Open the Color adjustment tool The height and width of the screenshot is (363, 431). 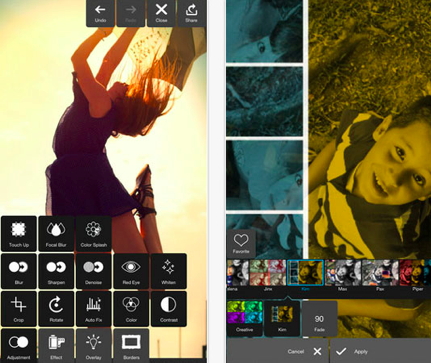(131, 309)
